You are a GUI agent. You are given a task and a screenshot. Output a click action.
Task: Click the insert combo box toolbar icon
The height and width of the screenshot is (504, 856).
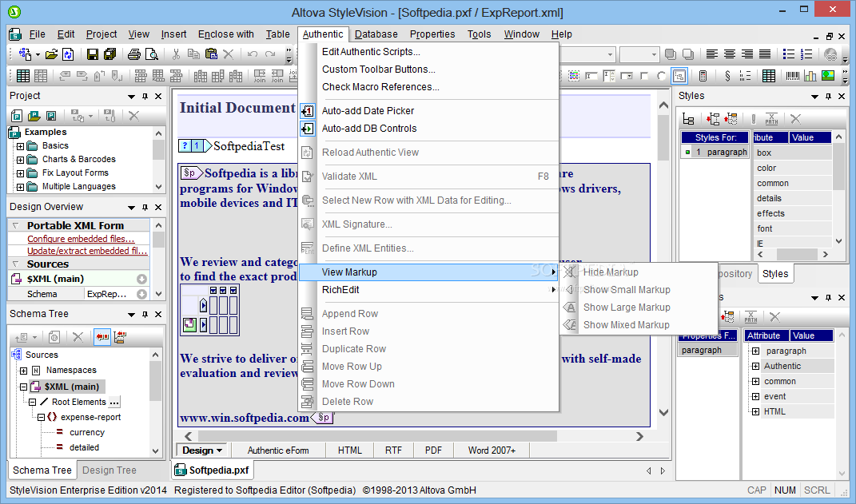[x=626, y=76]
